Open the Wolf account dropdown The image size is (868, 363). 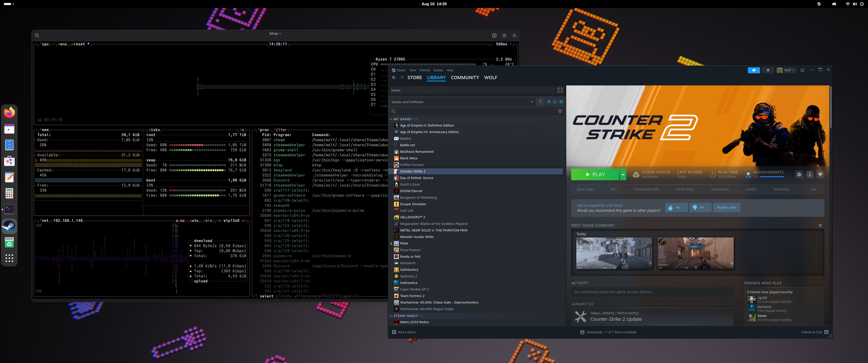[786, 70]
